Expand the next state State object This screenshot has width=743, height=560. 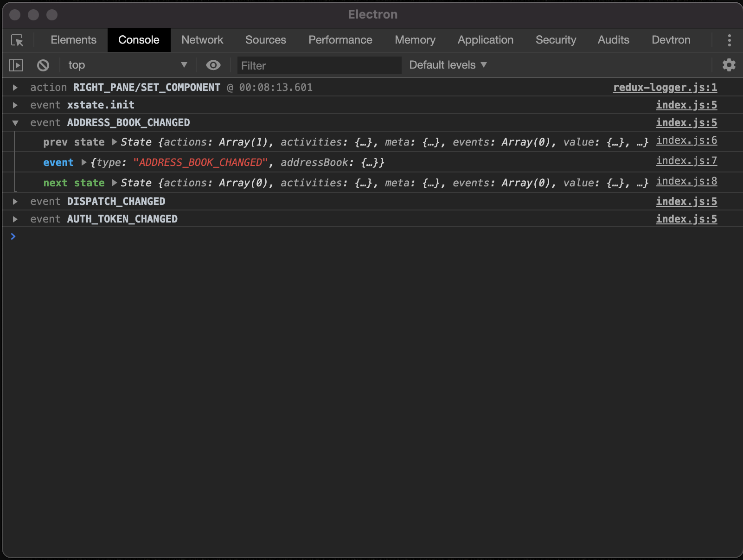(x=114, y=183)
